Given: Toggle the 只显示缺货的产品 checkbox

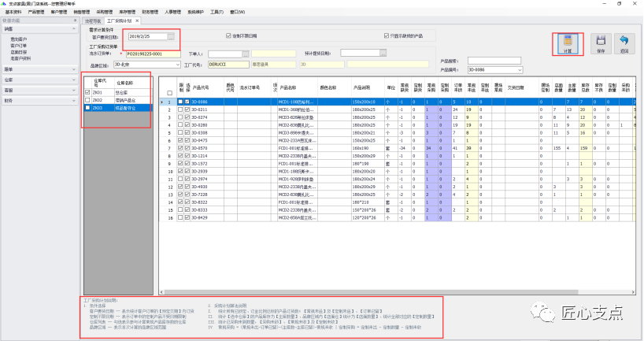Looking at the screenshot, I should point(385,36).
